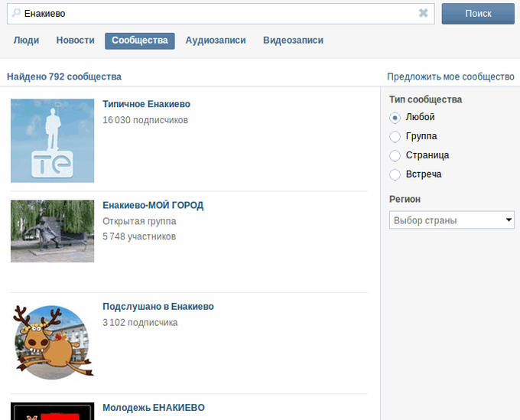Open Енакиево-МОЙ ГОРОД group link
Viewport: 520px width, 420px height.
click(153, 205)
